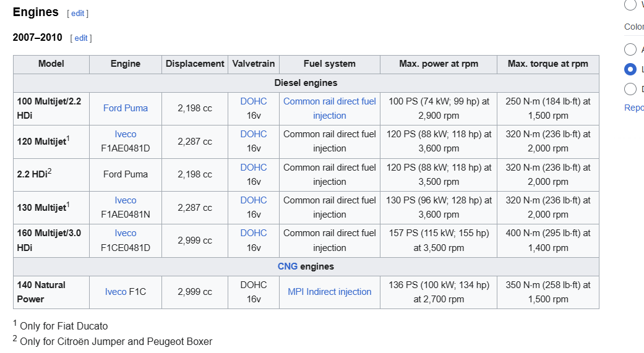The image size is (644, 353).
Task: Open Iveco link in 160 Multijet/3.0 HDi row
Action: point(126,233)
